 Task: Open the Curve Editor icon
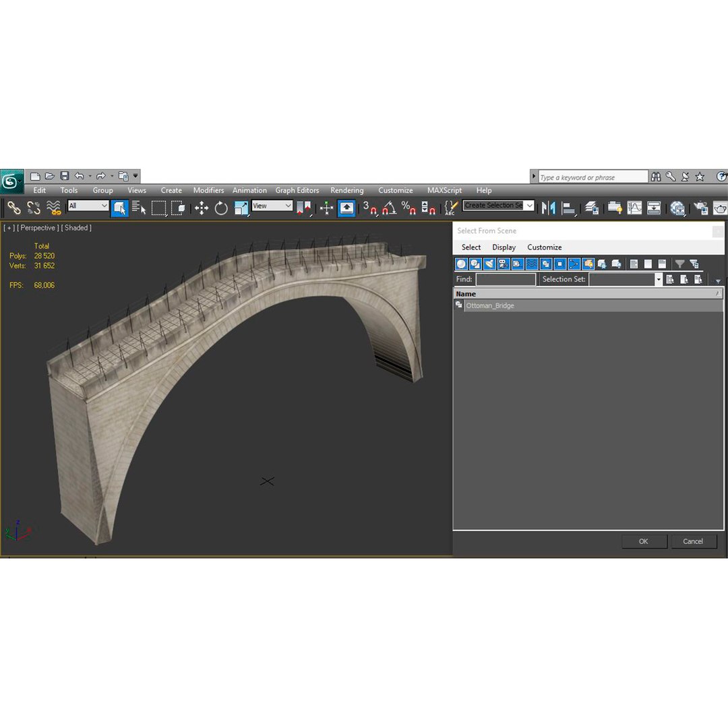[x=634, y=208]
